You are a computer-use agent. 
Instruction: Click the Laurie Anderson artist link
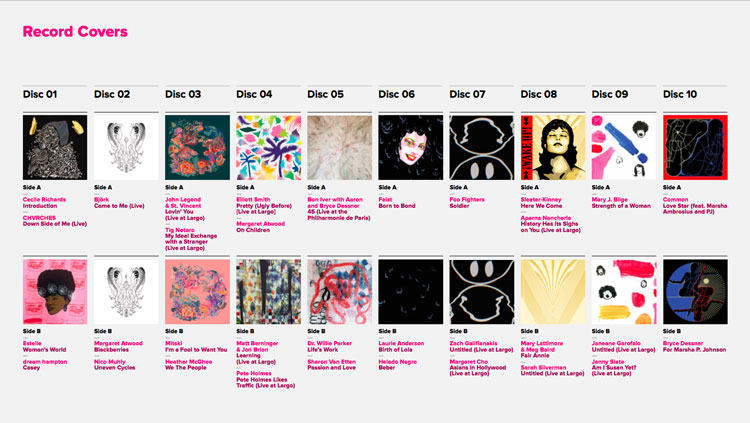pos(401,343)
